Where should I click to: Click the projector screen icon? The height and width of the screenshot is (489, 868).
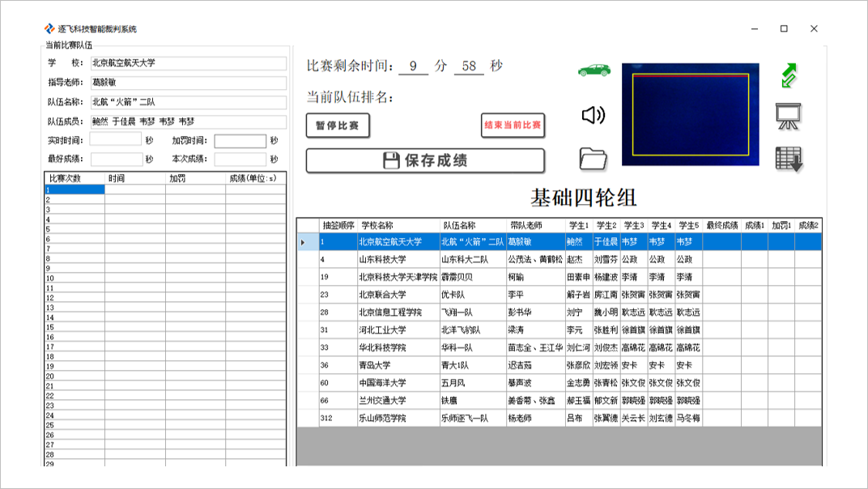point(789,117)
